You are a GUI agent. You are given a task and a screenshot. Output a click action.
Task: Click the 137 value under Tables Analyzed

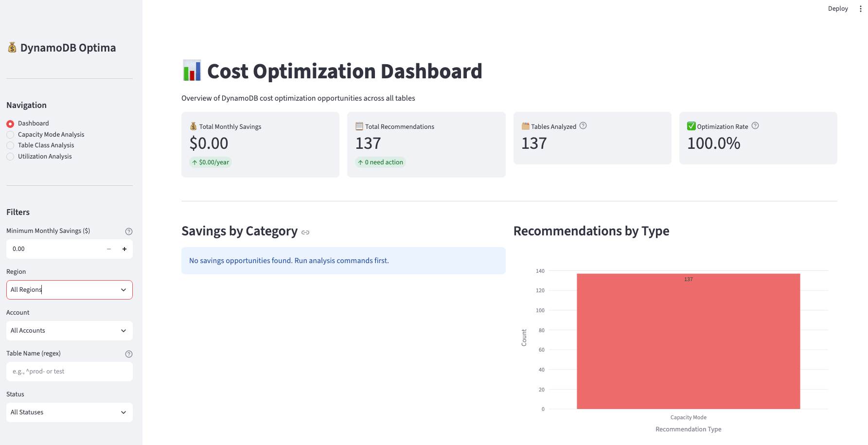point(534,143)
